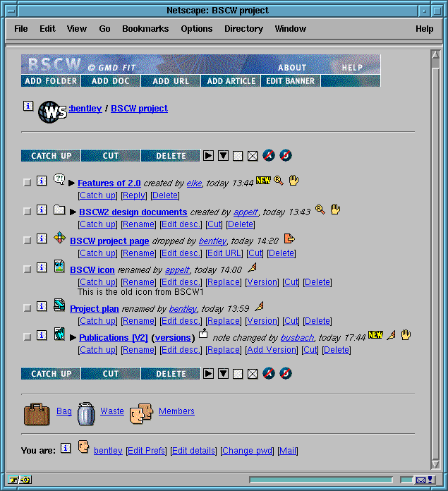Click document icon of Publications [V2]
Viewport: 448px width, 491px height.
(59, 334)
